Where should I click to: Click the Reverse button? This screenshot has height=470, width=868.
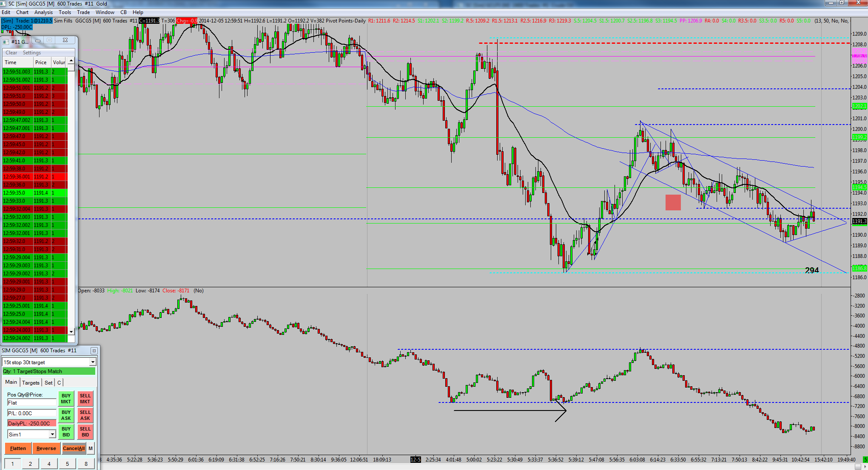tap(46, 448)
